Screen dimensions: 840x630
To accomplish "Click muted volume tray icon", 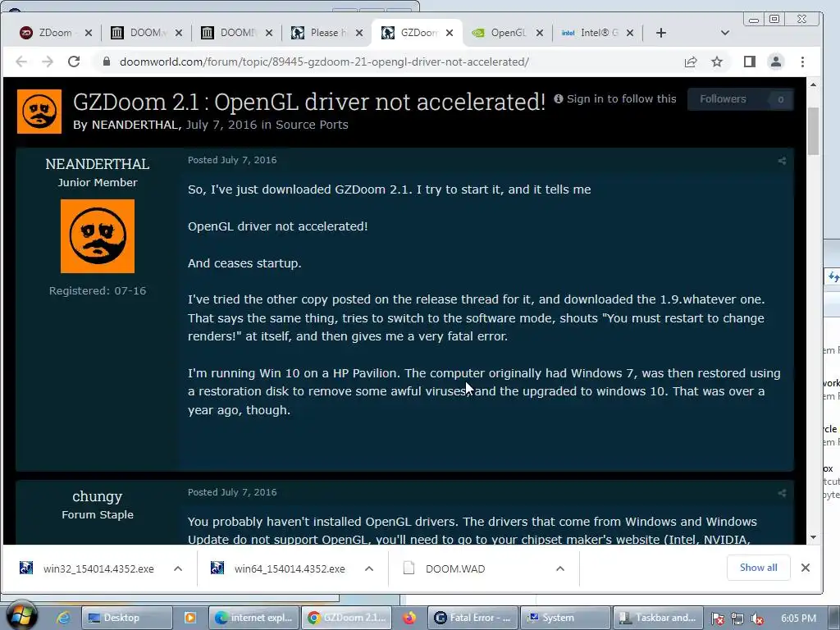I will pyautogui.click(x=757, y=619).
